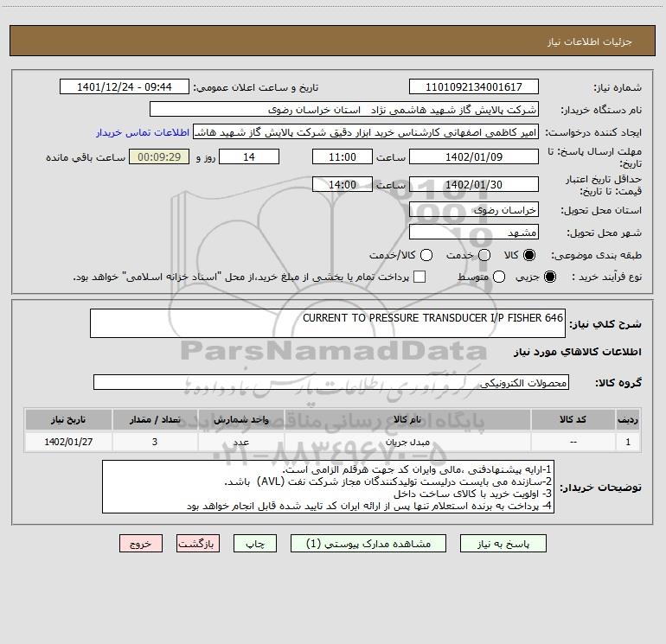Click the days remaining field 14
666x644 pixels.
(x=249, y=156)
